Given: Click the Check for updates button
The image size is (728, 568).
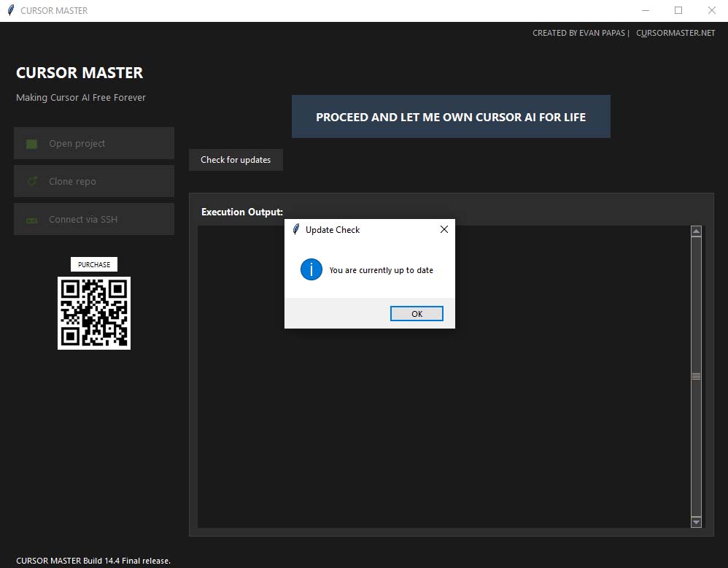Looking at the screenshot, I should point(236,160).
